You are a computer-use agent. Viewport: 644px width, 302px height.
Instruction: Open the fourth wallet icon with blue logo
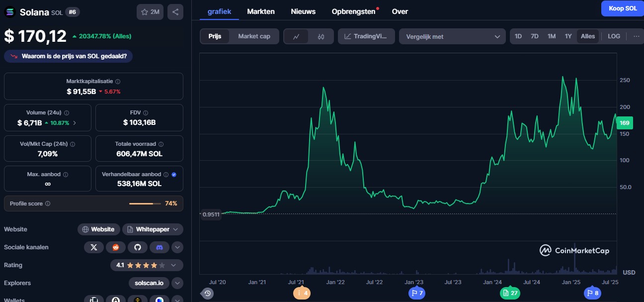tap(160, 299)
